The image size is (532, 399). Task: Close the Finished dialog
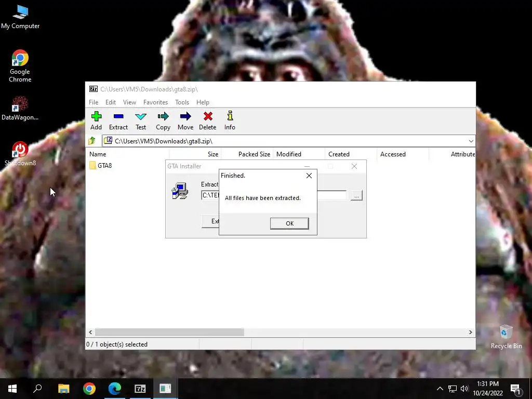click(309, 176)
